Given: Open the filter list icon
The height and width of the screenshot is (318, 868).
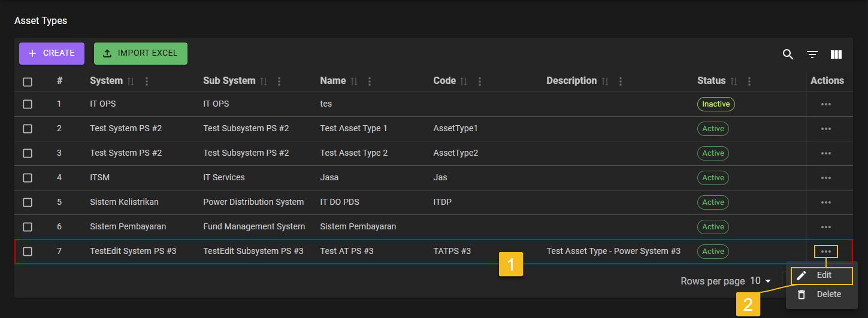Looking at the screenshot, I should 812,54.
